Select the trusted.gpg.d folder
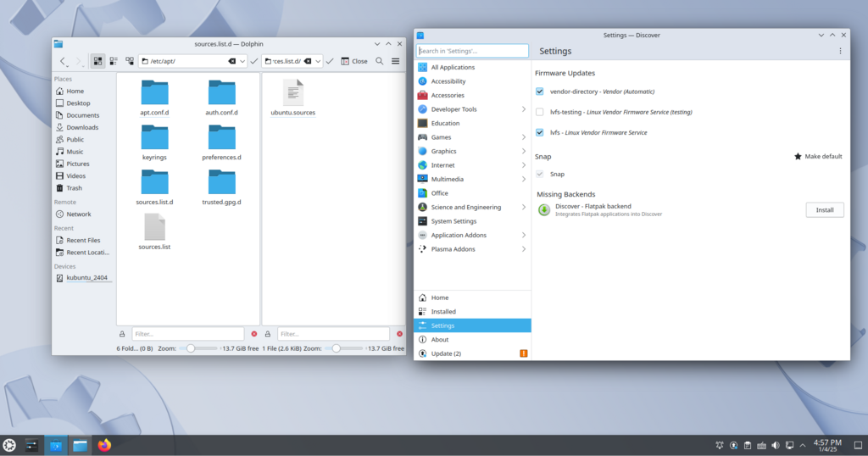 click(x=221, y=187)
